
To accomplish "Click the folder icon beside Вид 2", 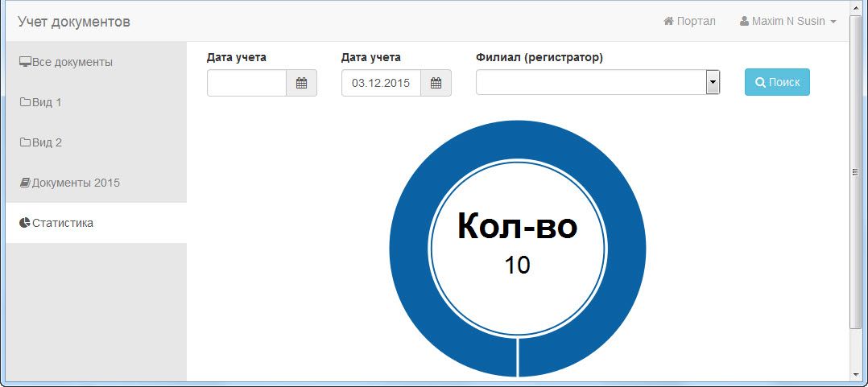I will pyautogui.click(x=25, y=142).
